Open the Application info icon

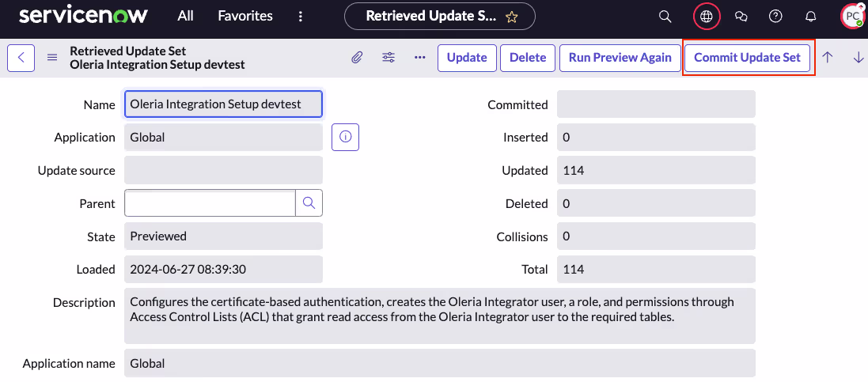[346, 138]
